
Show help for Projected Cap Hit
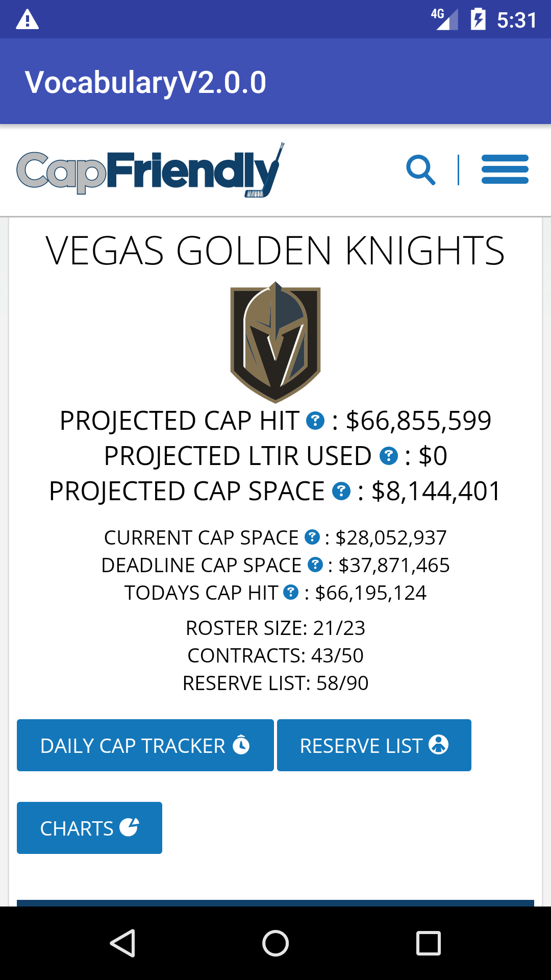(x=315, y=421)
